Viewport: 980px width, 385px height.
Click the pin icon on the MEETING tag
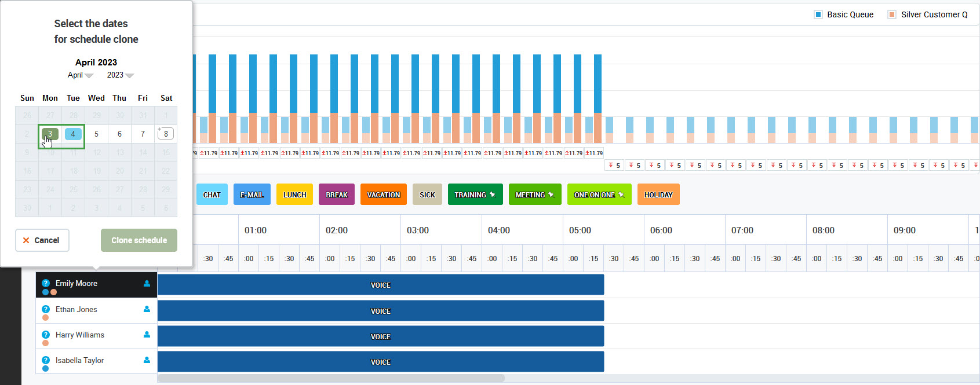point(551,195)
